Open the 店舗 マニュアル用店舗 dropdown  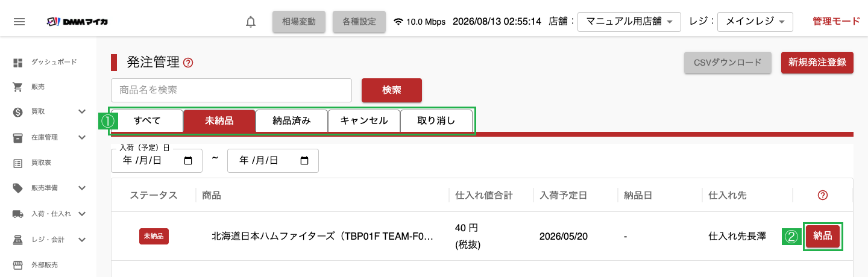point(629,22)
